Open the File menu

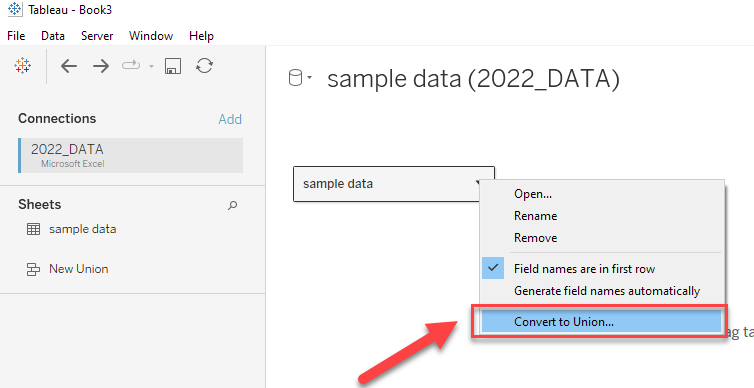[16, 36]
